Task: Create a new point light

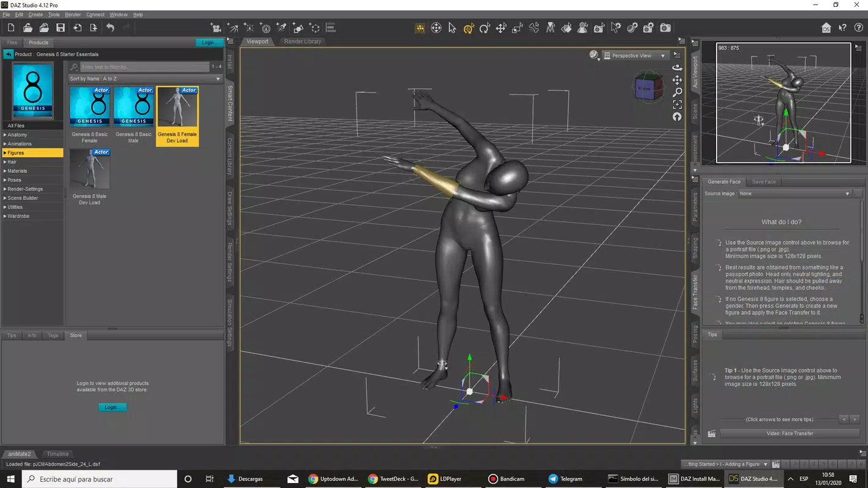Action: point(249,28)
